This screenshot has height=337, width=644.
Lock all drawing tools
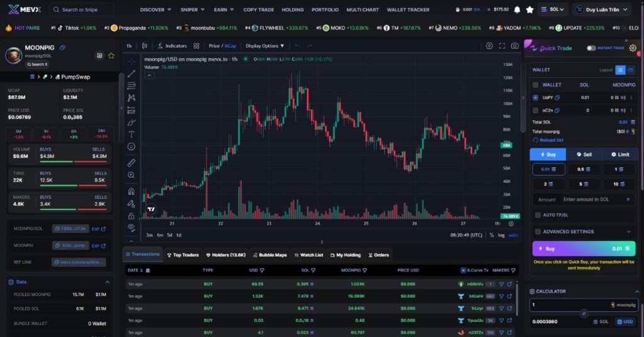click(131, 216)
